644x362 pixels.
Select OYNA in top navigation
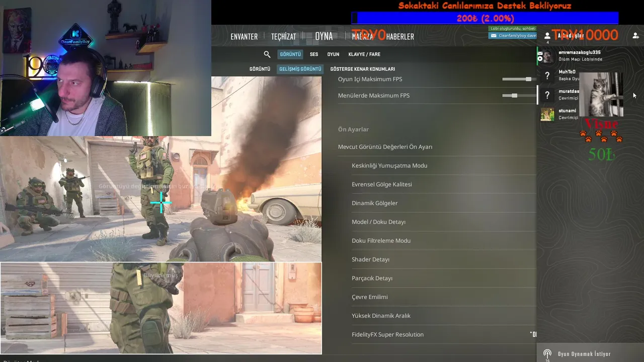[x=324, y=36]
